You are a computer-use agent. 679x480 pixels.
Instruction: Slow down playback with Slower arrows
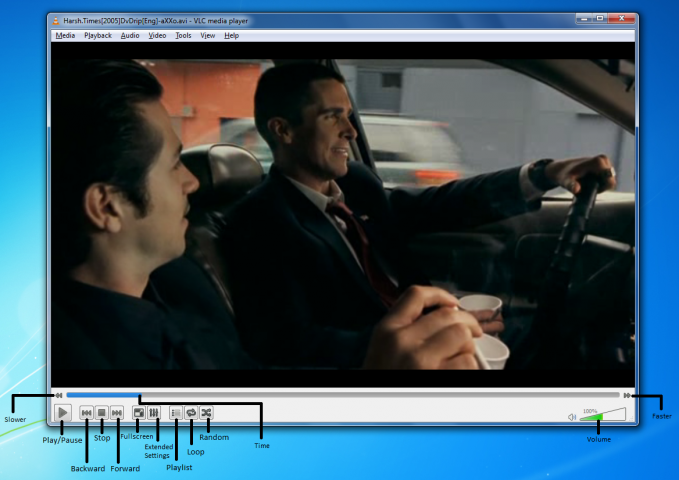(59, 395)
